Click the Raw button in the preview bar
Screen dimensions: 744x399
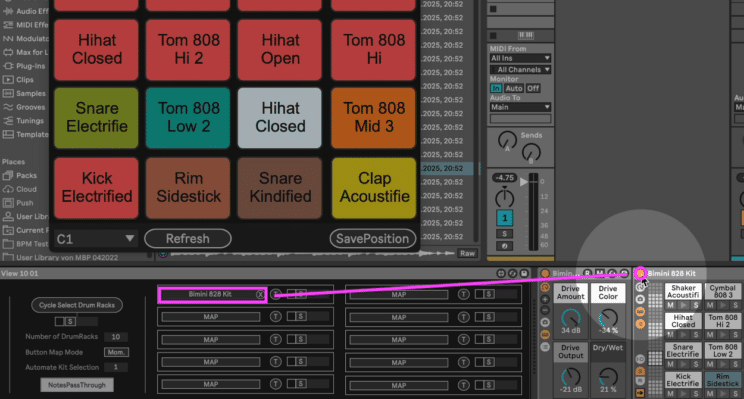pos(467,253)
